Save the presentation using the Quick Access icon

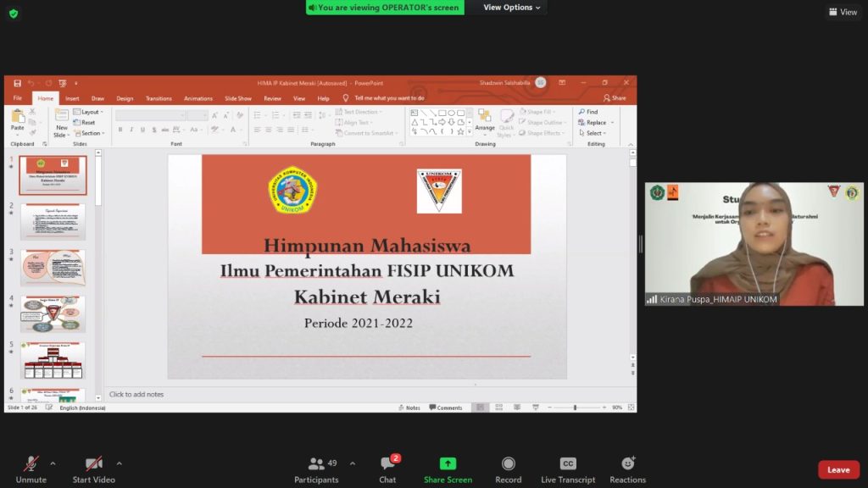(17, 83)
